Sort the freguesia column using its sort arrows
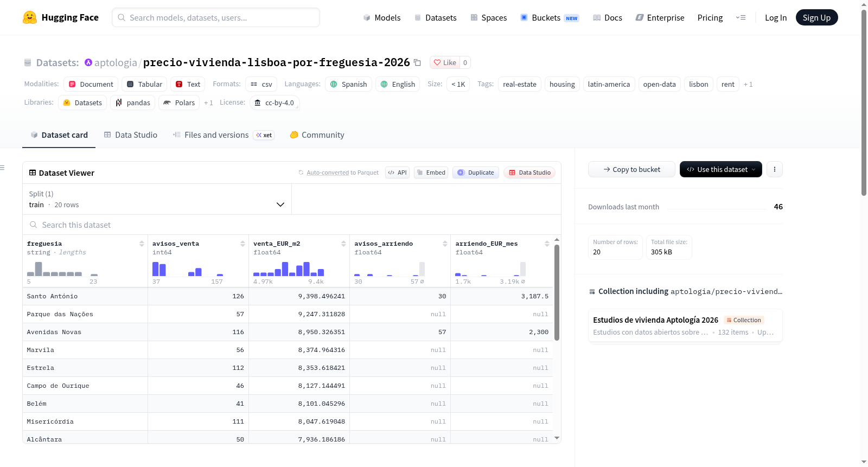 click(142, 244)
